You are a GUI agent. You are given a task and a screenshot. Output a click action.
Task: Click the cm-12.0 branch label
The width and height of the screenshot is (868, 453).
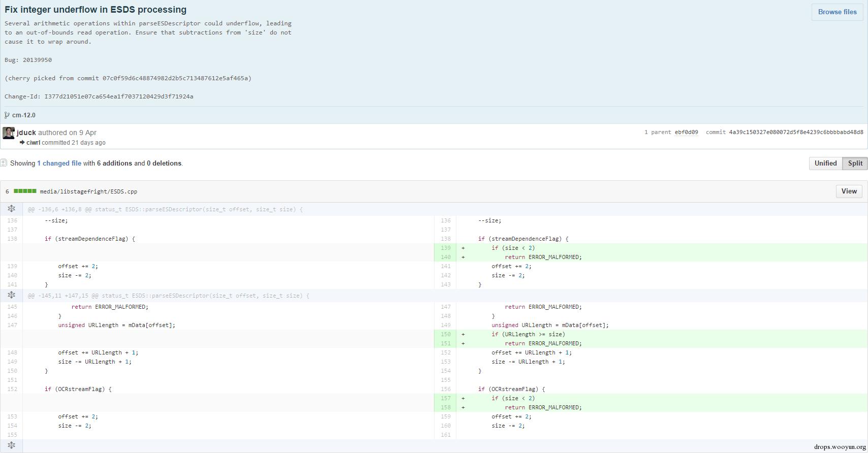(x=24, y=115)
